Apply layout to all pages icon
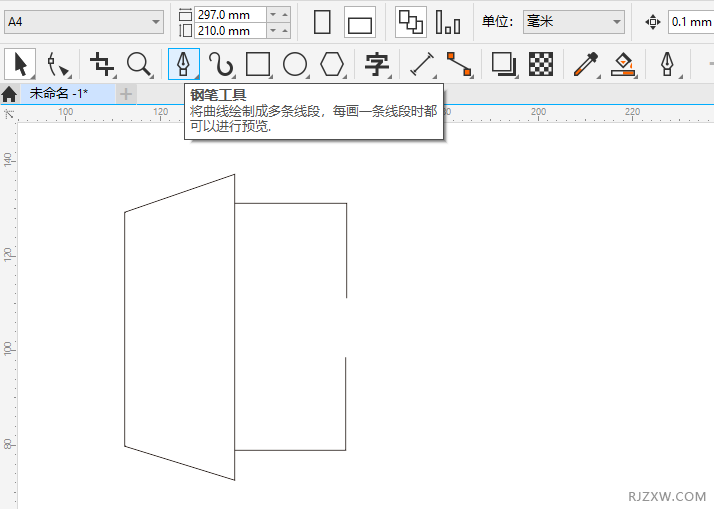 411,22
